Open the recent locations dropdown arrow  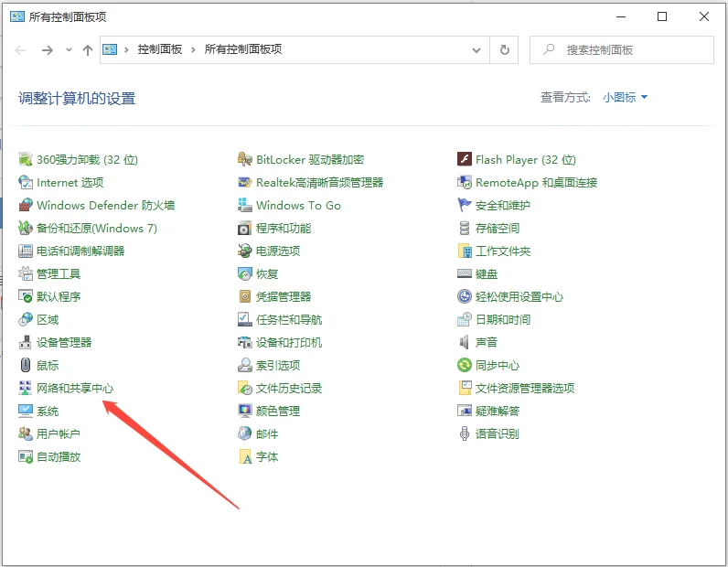click(69, 49)
